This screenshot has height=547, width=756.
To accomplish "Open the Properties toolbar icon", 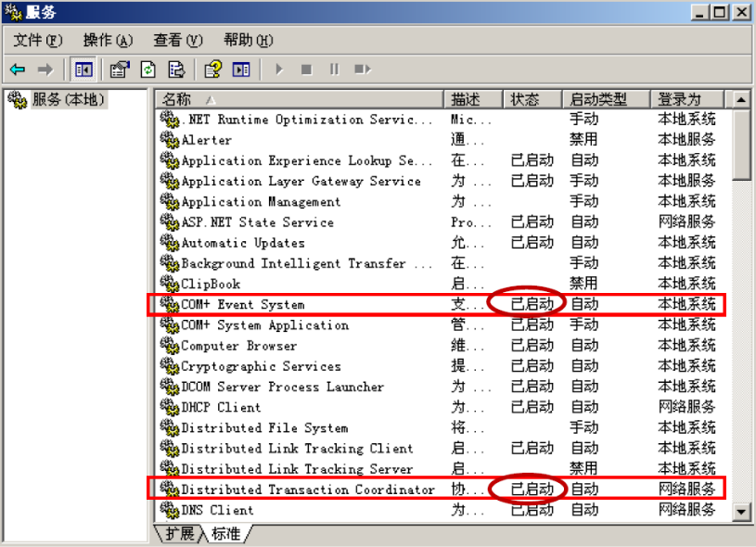I will pos(120,70).
